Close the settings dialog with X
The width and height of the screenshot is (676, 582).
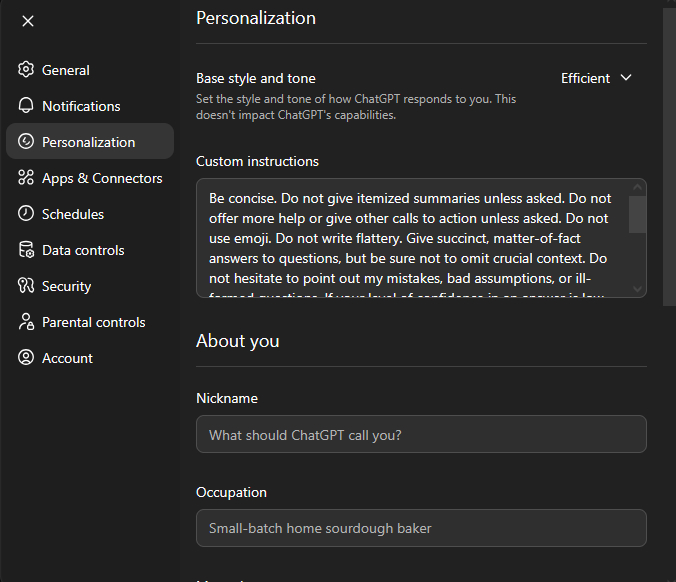pos(28,21)
